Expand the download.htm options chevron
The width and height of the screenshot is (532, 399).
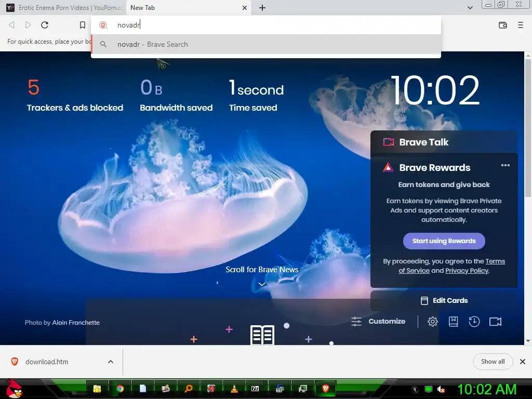click(x=111, y=362)
